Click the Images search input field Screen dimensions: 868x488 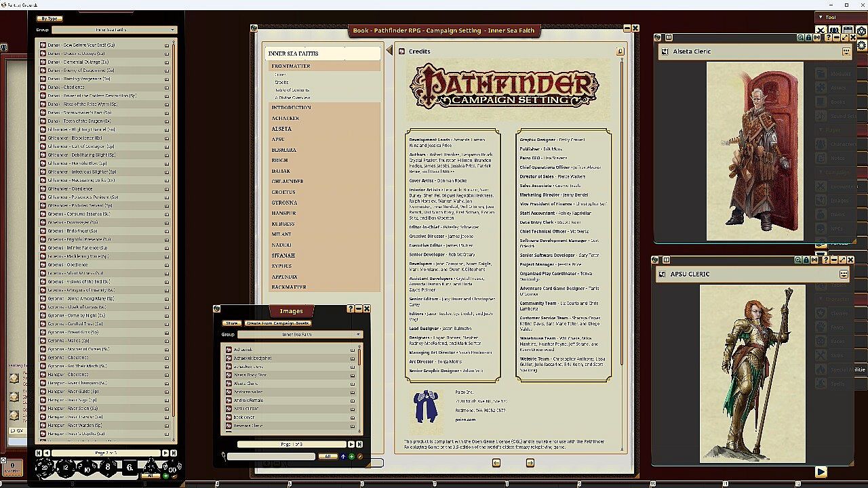click(x=271, y=457)
